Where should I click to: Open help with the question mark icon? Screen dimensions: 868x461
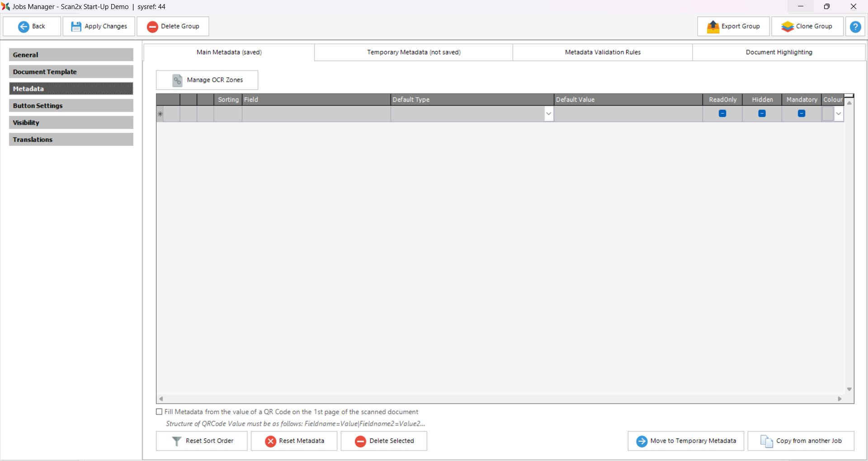[855, 27]
